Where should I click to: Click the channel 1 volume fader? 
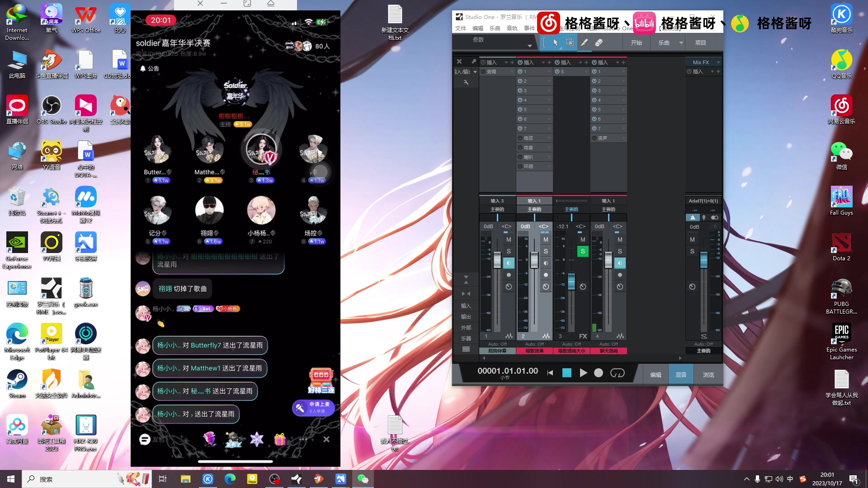[x=497, y=259]
